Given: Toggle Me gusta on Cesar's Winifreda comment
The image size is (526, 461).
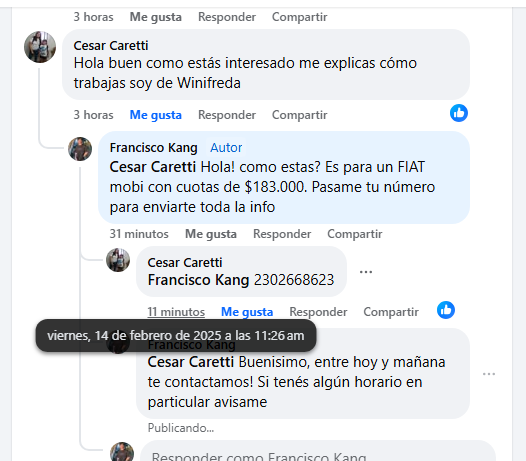Looking at the screenshot, I should click(156, 115).
